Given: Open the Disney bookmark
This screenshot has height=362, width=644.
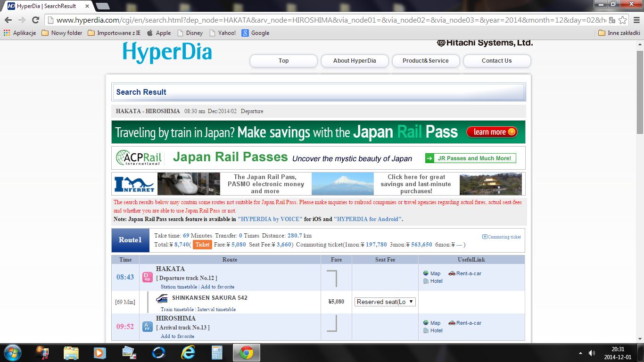Looking at the screenshot, I should coord(190,33).
